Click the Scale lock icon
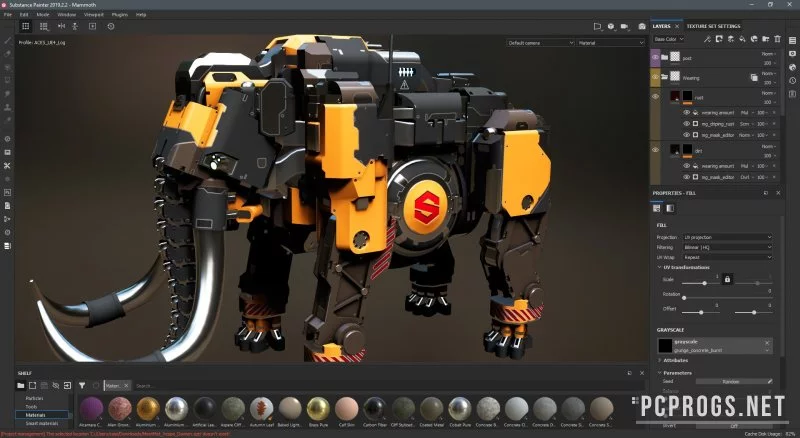The height and width of the screenshot is (438, 800). pos(728,279)
